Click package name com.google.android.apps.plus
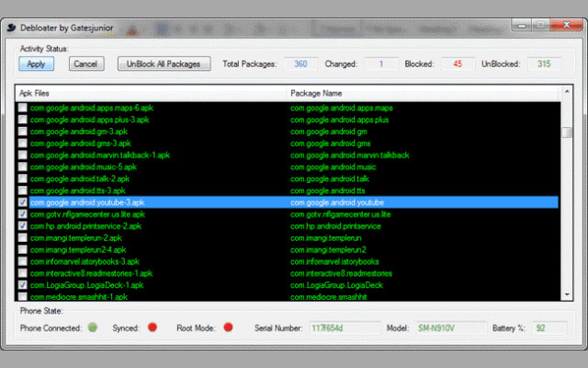 click(x=339, y=120)
